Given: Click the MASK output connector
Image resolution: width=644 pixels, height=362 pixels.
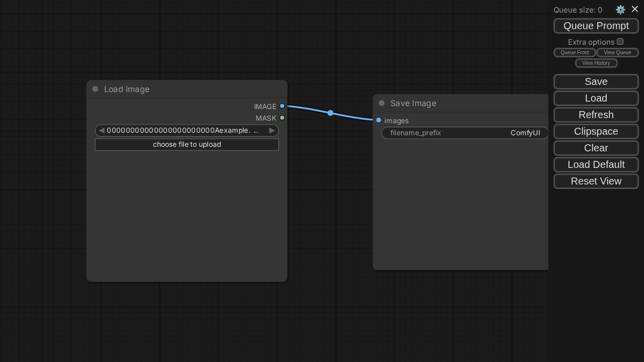Looking at the screenshot, I should [x=282, y=118].
